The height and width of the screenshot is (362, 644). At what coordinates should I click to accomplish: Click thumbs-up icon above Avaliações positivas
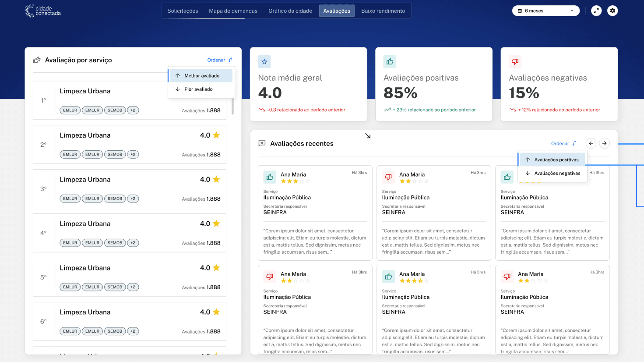coord(390,62)
